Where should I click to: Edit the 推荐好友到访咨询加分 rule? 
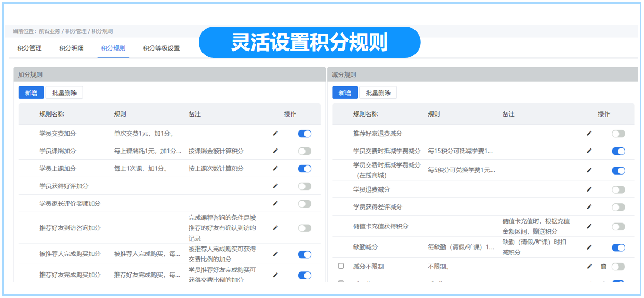pos(275,228)
